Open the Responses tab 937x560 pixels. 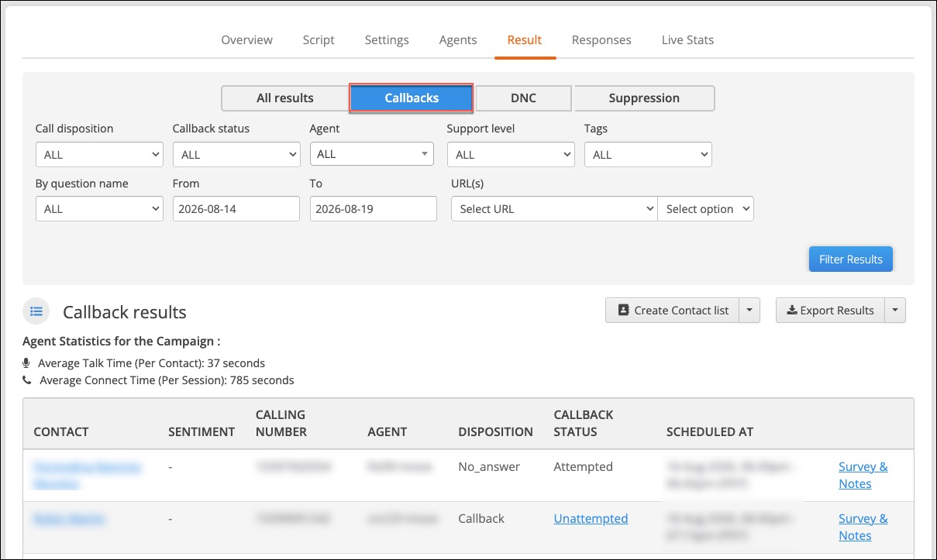pyautogui.click(x=601, y=40)
